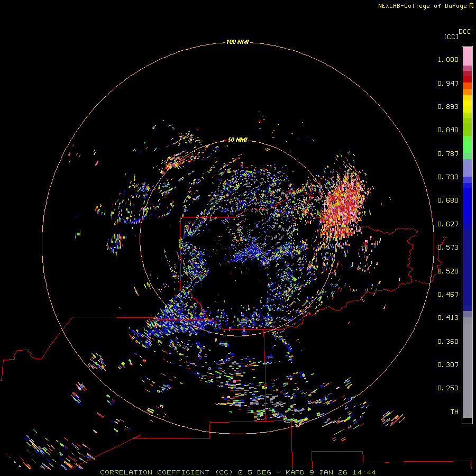Click the 0.413 legend value
Image resolution: width=476 pixels, height=476 pixels.
(448, 318)
